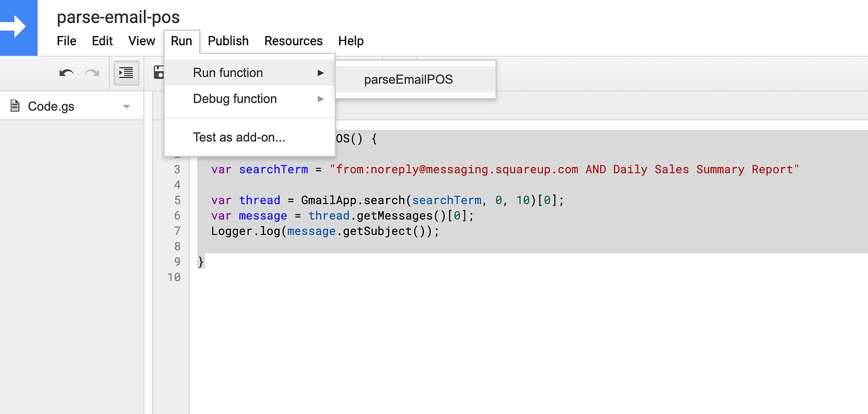Open the Code.gs dropdown arrow

(x=126, y=106)
